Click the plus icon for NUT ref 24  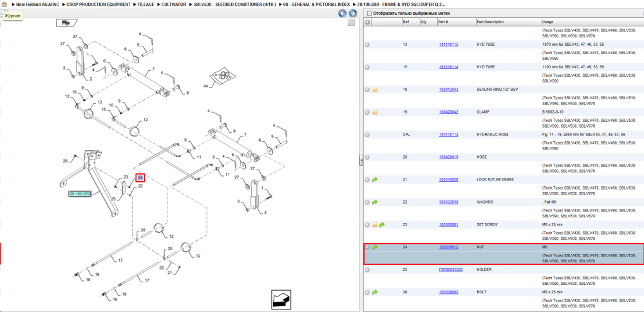click(367, 248)
